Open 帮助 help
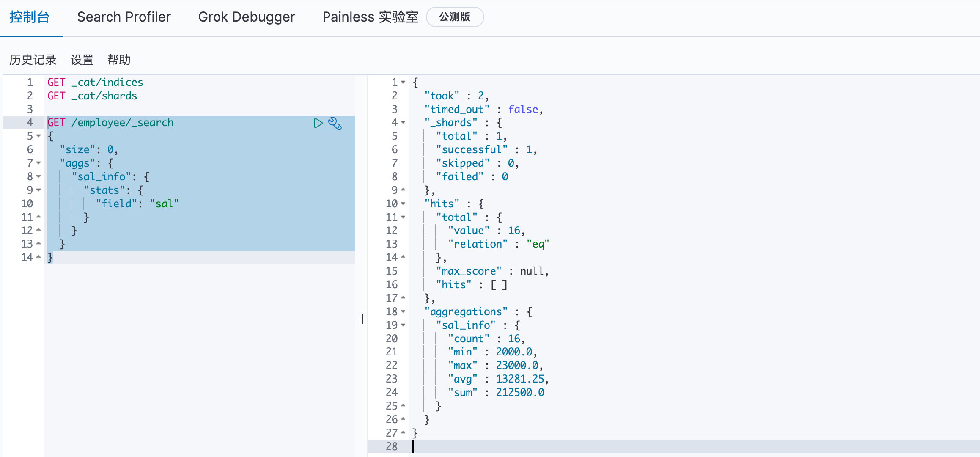This screenshot has width=980, height=457. click(x=119, y=60)
